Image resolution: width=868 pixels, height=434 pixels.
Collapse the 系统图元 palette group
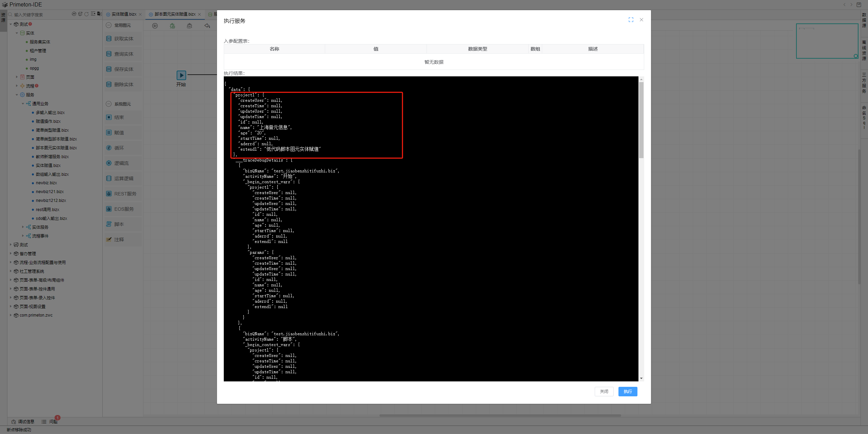(x=109, y=104)
